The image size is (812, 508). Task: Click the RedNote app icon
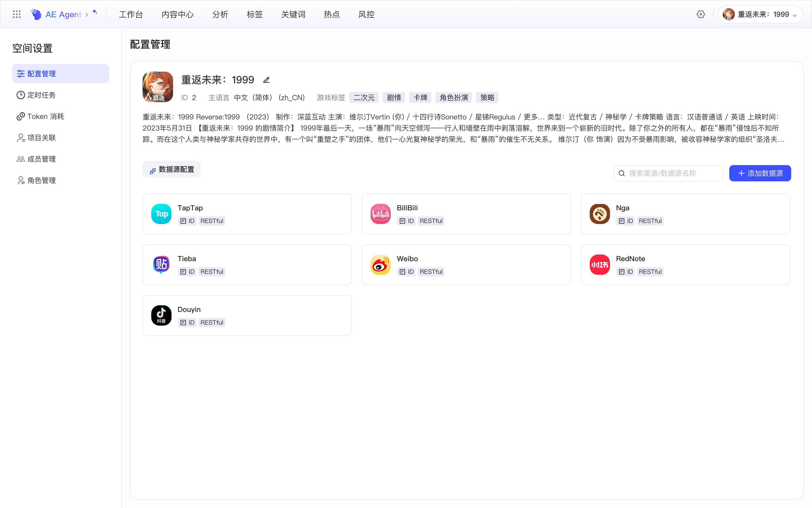pyautogui.click(x=600, y=265)
